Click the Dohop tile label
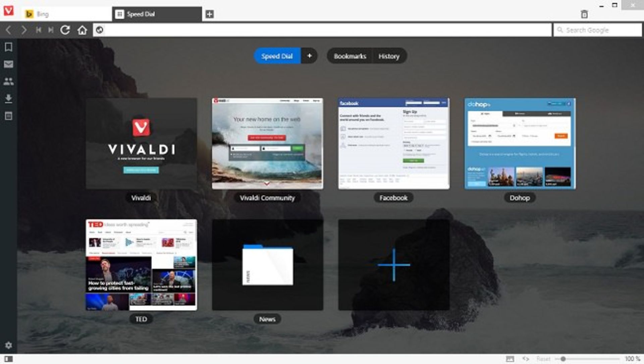644x364 pixels. point(520,198)
